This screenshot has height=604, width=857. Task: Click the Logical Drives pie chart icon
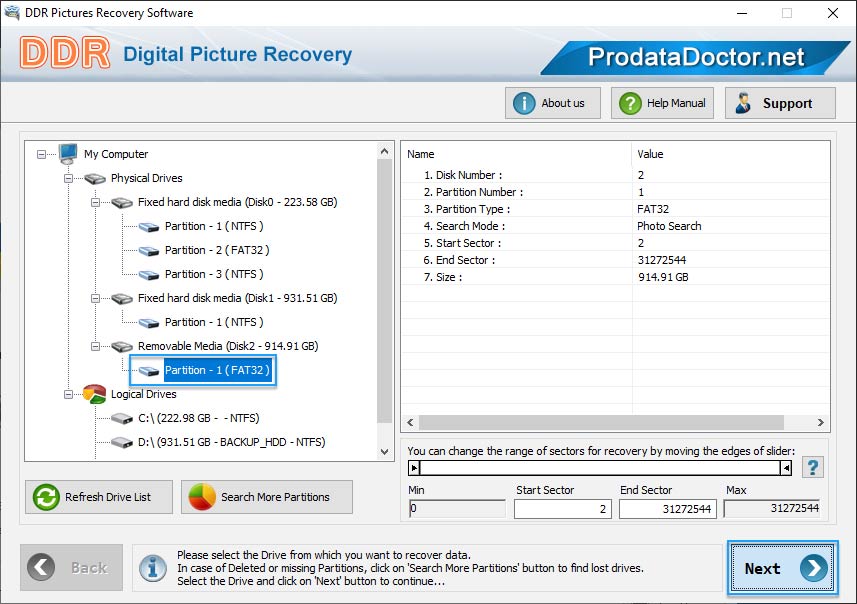click(x=95, y=394)
